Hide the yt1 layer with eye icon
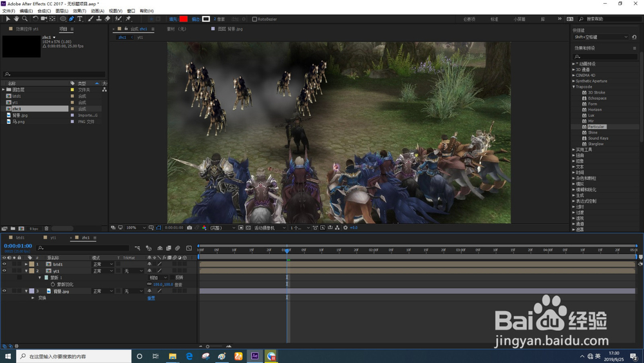 pyautogui.click(x=5, y=271)
